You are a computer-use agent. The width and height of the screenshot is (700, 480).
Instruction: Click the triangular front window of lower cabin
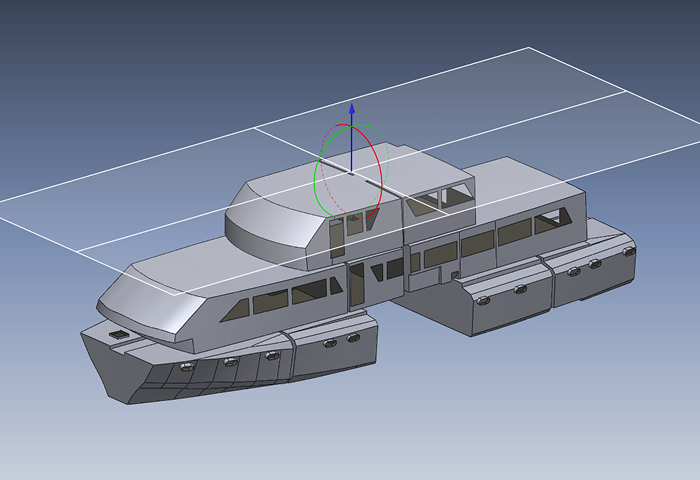coord(238,307)
